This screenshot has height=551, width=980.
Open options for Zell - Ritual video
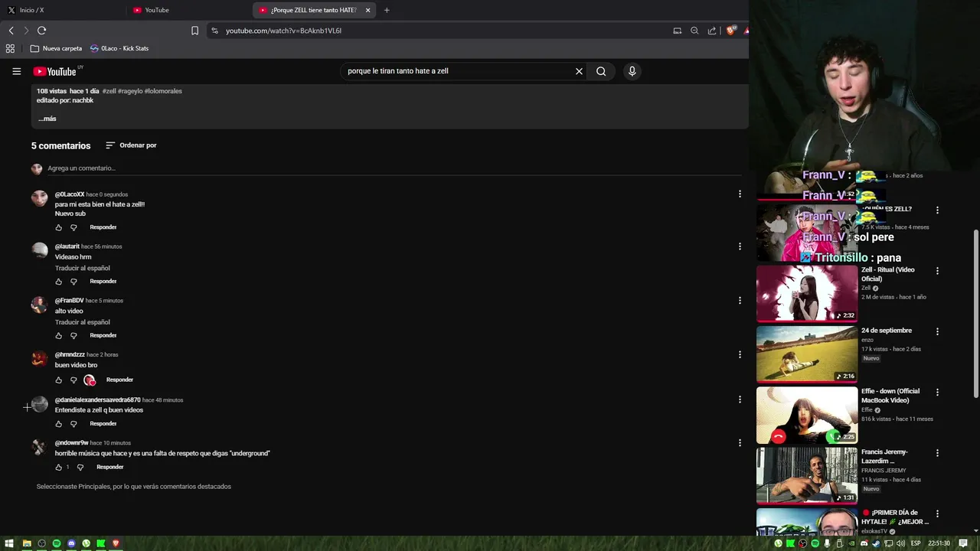937,271
